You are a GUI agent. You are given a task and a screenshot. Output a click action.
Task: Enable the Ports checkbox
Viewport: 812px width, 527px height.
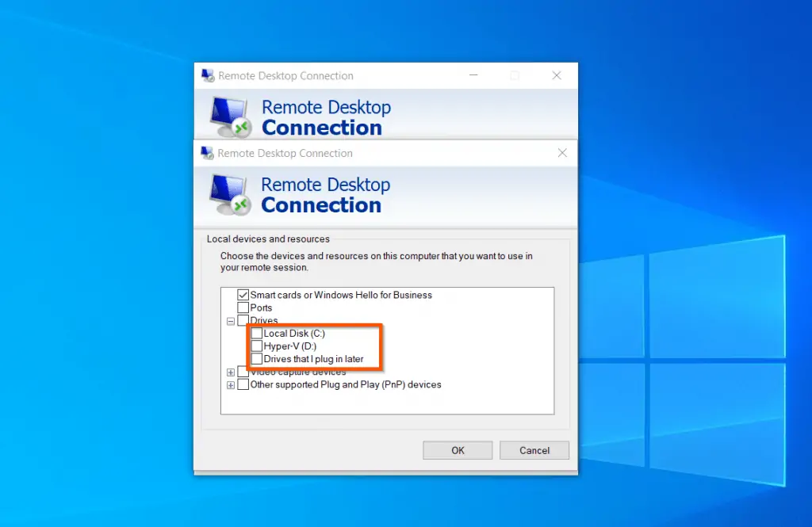point(243,307)
